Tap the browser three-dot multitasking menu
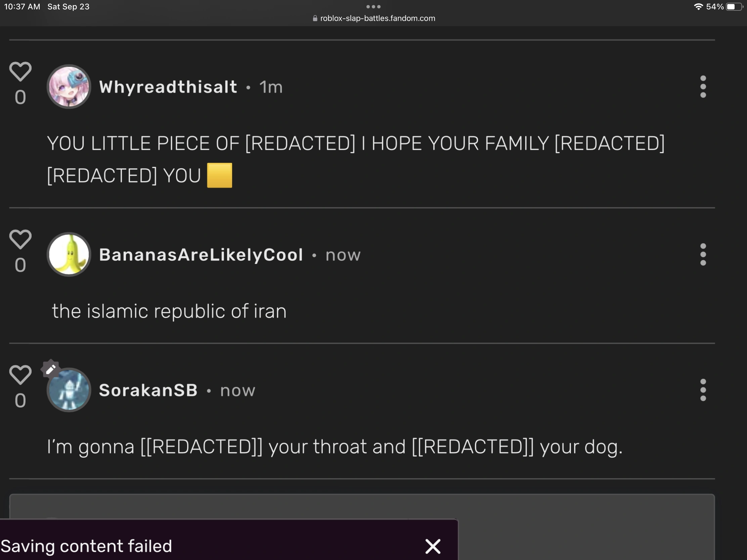The width and height of the screenshot is (747, 560). [373, 7]
